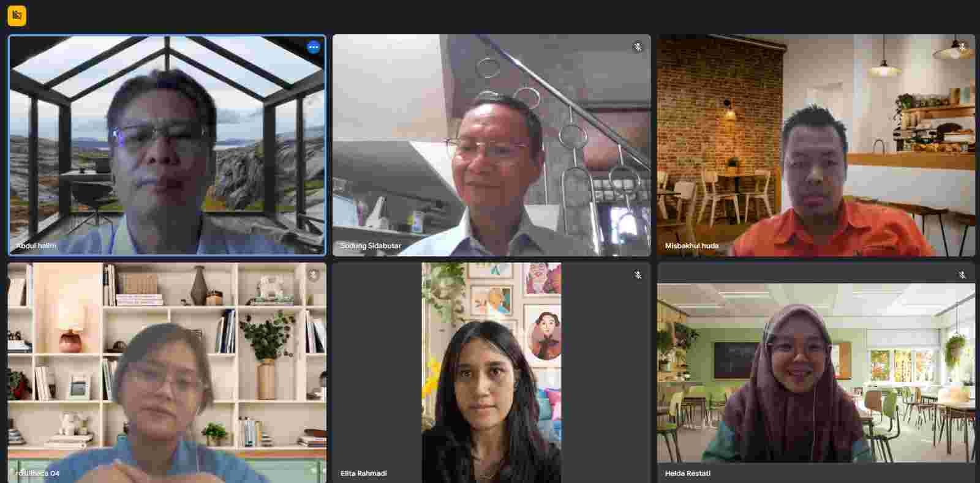The width and height of the screenshot is (980, 483).
Task: Click the Elita Rahmadi name label
Action: click(364, 473)
